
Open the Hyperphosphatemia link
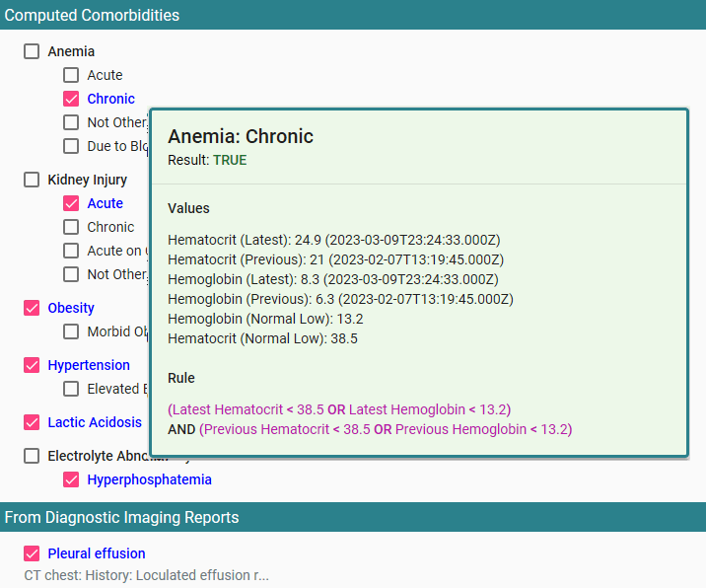point(149,479)
